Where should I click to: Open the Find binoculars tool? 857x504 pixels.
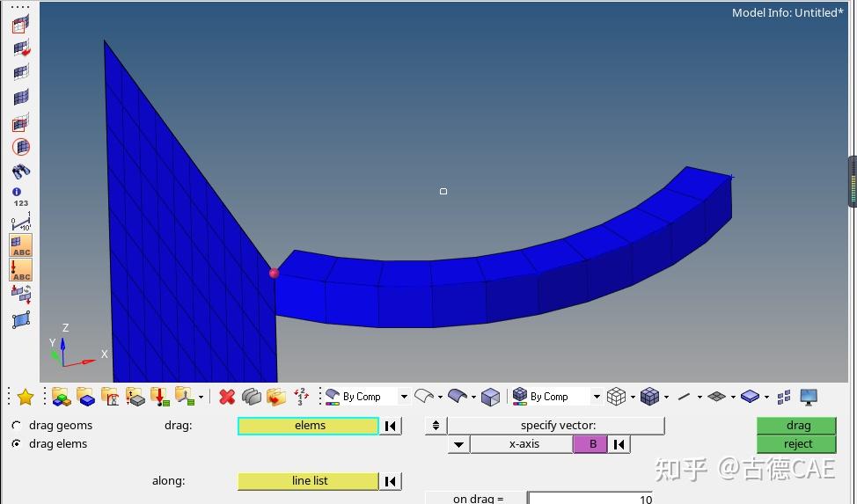coord(21,172)
